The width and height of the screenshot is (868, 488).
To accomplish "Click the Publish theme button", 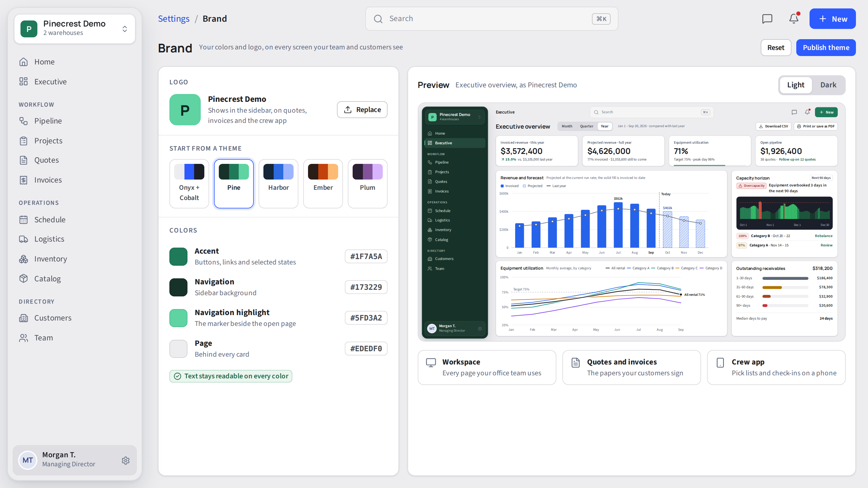I will pos(826,48).
